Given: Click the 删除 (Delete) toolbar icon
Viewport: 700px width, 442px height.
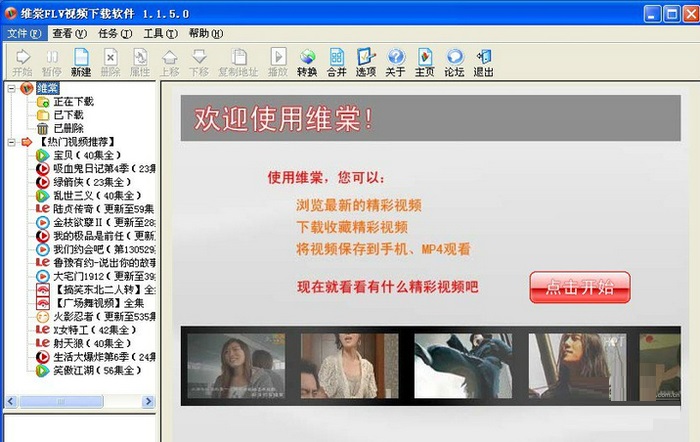Looking at the screenshot, I should [x=110, y=62].
